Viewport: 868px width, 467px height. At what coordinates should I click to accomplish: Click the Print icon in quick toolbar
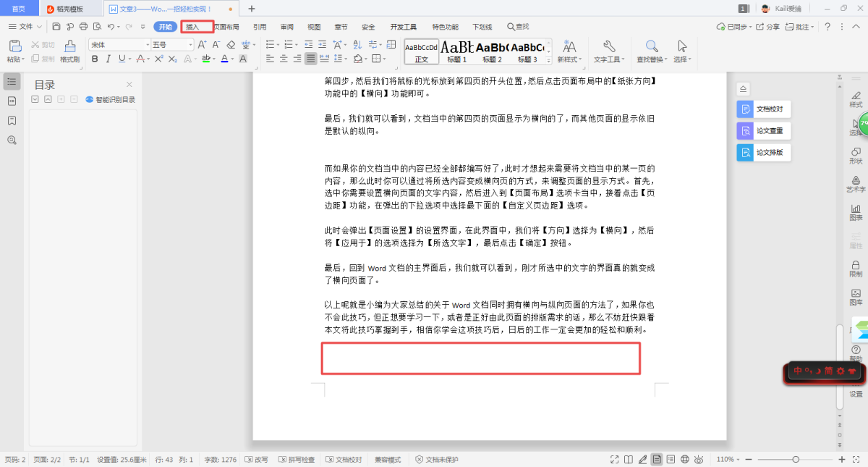(83, 27)
